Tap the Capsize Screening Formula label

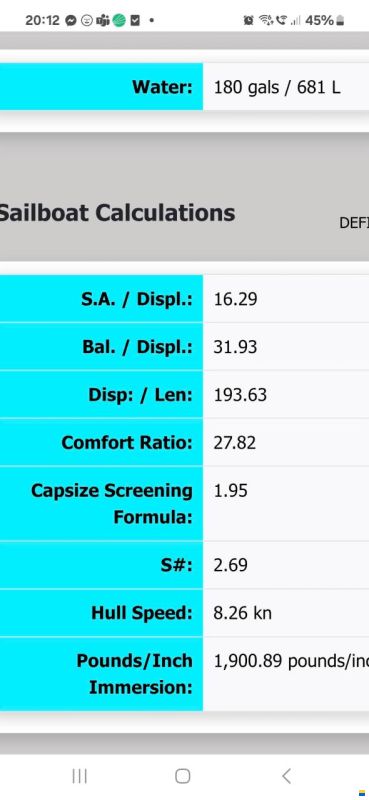coord(112,504)
